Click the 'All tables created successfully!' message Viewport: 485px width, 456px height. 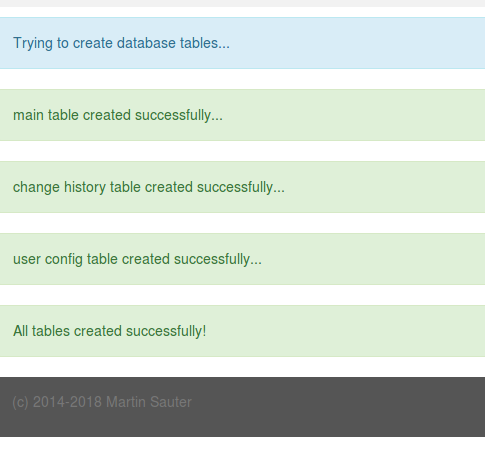click(x=110, y=331)
